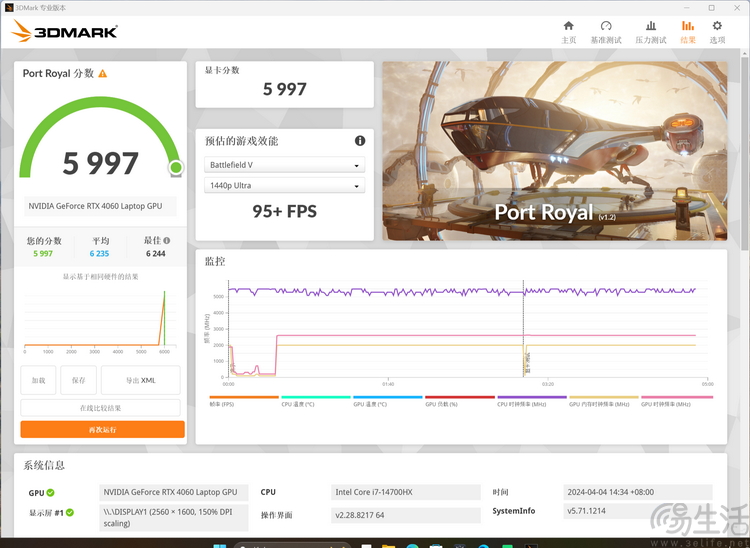Click the 95+ FPS estimate
The height and width of the screenshot is (548, 750).
click(x=285, y=211)
